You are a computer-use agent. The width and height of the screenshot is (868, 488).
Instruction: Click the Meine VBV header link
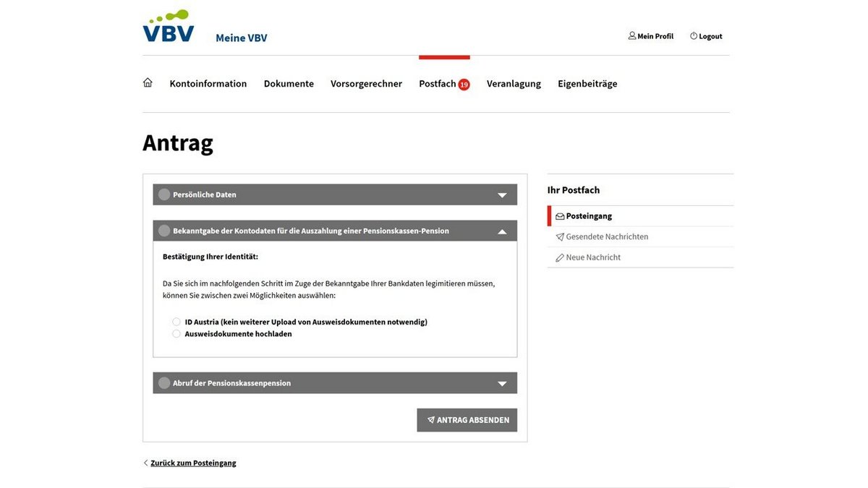[241, 37]
